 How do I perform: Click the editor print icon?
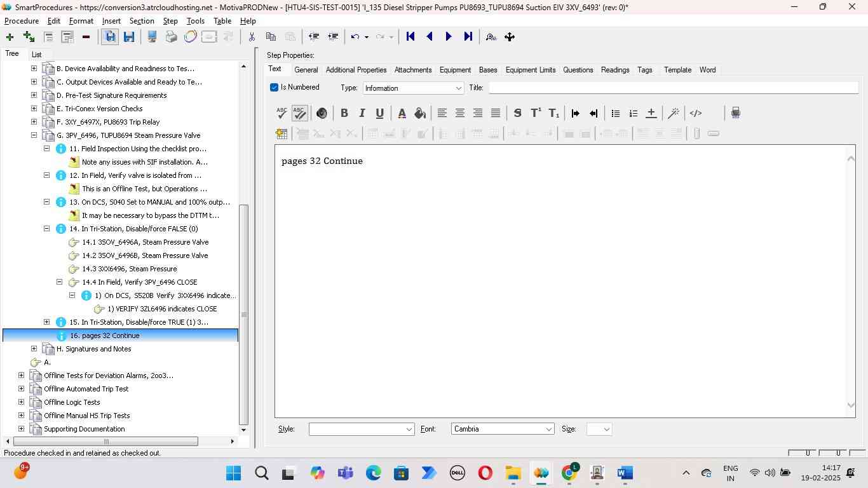click(735, 113)
